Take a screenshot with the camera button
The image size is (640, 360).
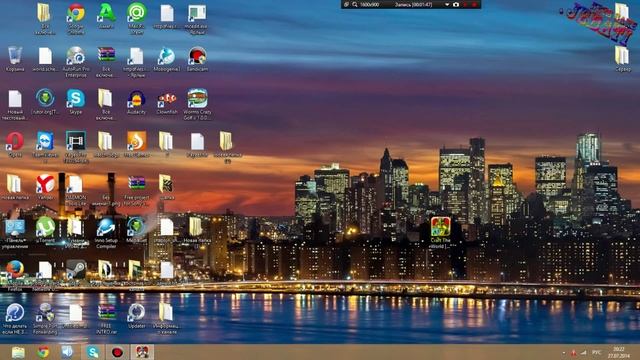coord(456,4)
